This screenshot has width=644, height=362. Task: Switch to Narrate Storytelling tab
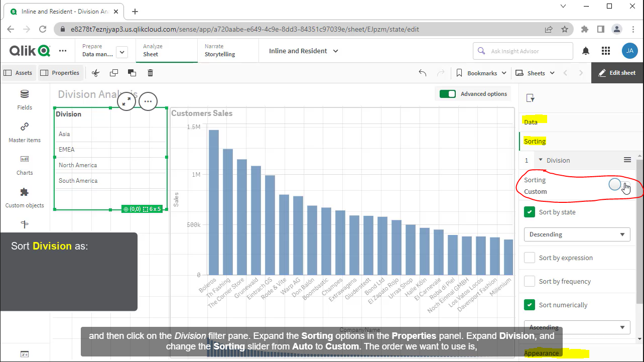point(228,50)
